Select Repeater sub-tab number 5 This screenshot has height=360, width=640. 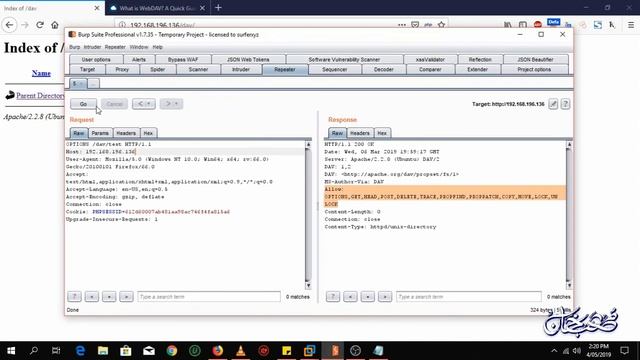(78, 84)
